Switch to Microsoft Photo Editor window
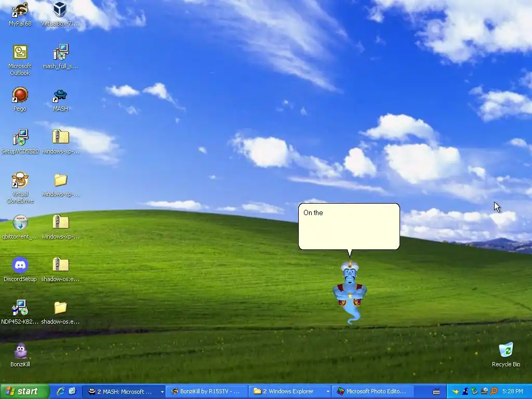This screenshot has height=399, width=532. pyautogui.click(x=372, y=391)
